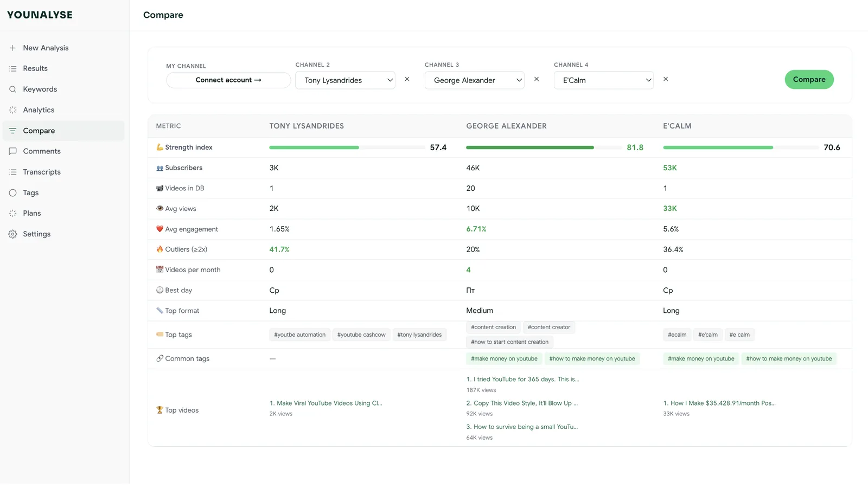Viewport: 868px width, 488px height.
Task: Click George Alexander avg engagement 6.71%
Action: 476,229
